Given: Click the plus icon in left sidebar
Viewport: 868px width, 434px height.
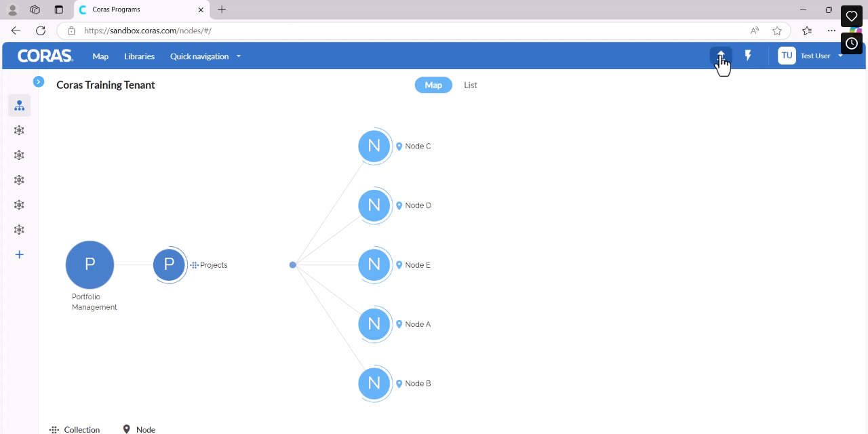Looking at the screenshot, I should [19, 254].
